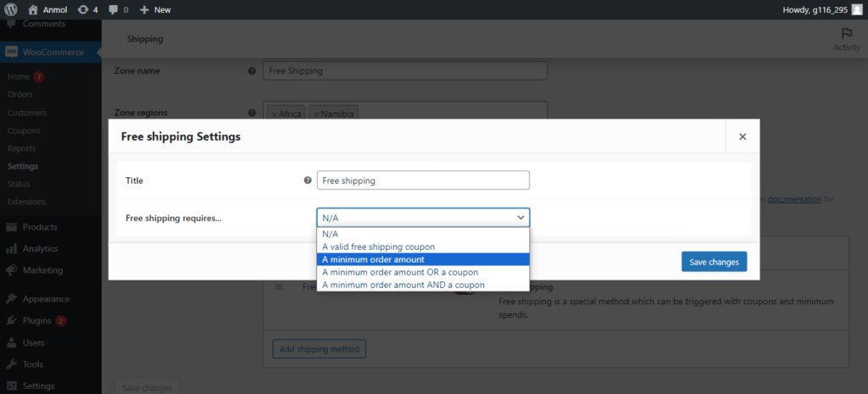
Task: Click the shipping method drag handle icon
Action: point(278,286)
